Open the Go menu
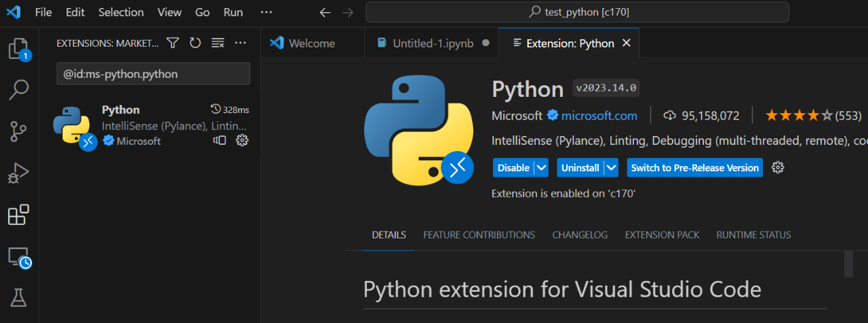This screenshot has height=323, width=868. [x=202, y=12]
